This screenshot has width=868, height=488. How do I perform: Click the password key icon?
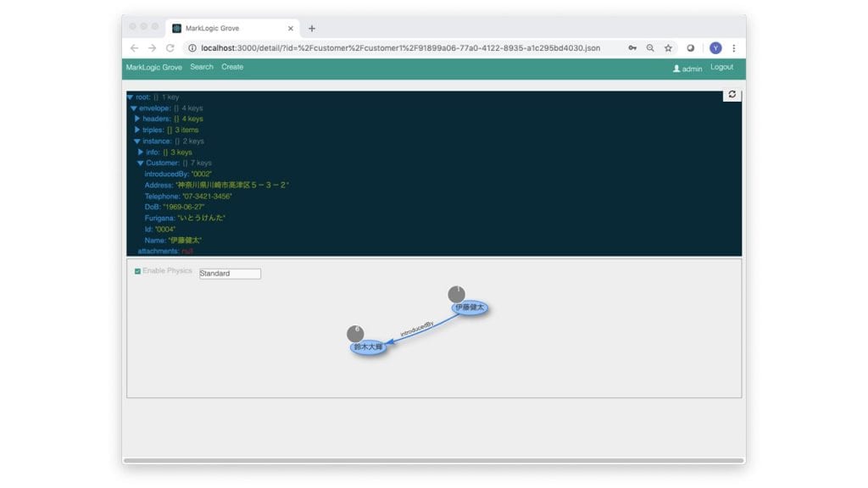[x=632, y=48]
